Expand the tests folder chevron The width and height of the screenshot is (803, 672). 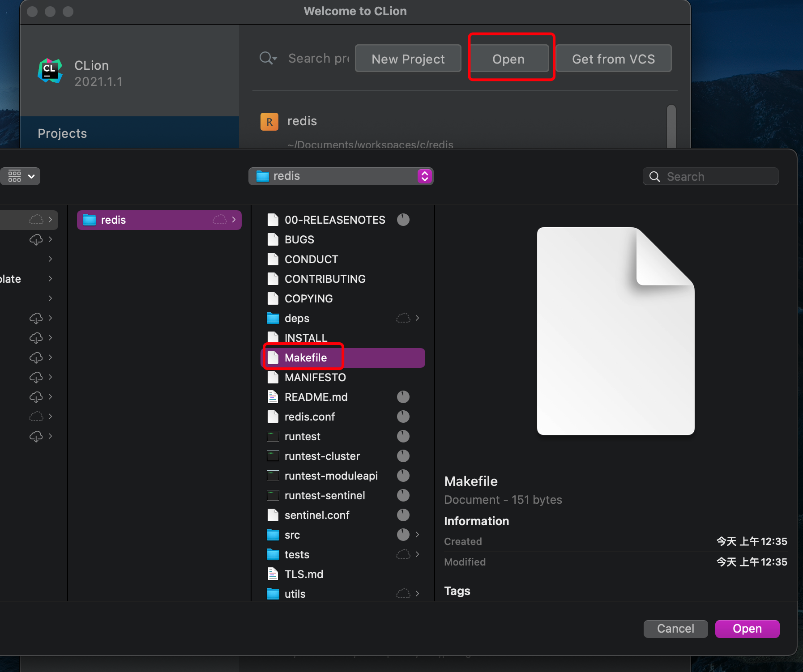pyautogui.click(x=417, y=554)
